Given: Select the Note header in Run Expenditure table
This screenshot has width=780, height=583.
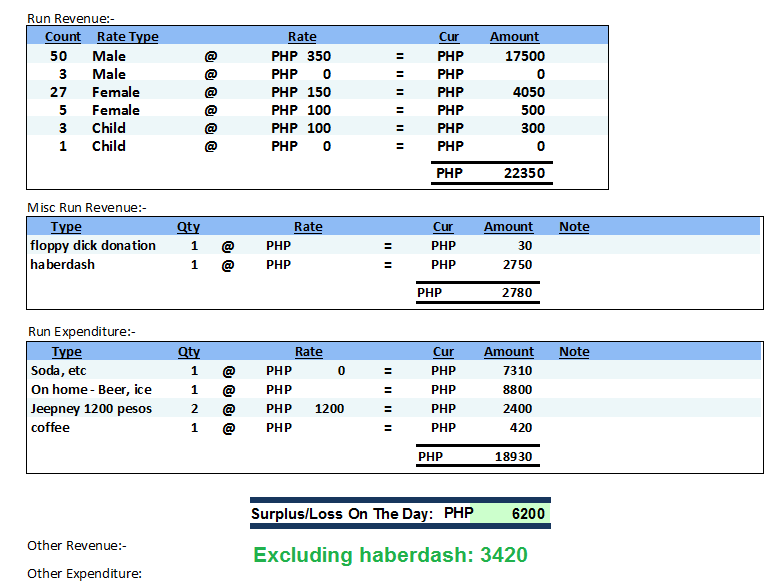Looking at the screenshot, I should coord(574,352).
